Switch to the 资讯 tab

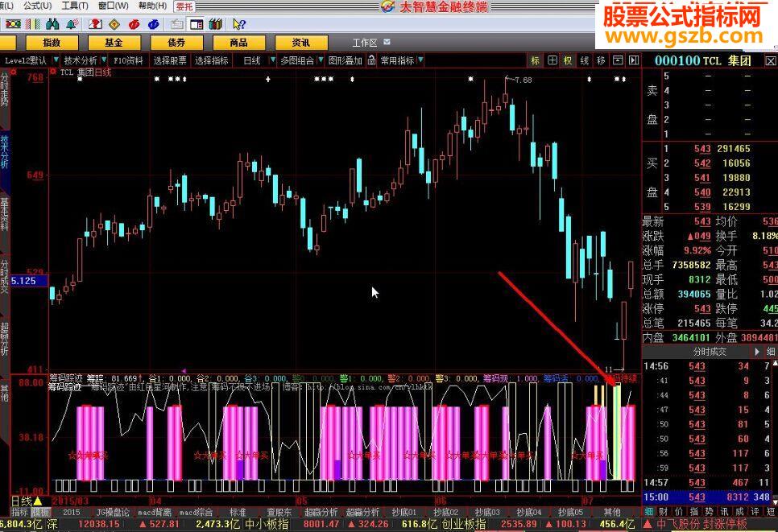pos(300,43)
